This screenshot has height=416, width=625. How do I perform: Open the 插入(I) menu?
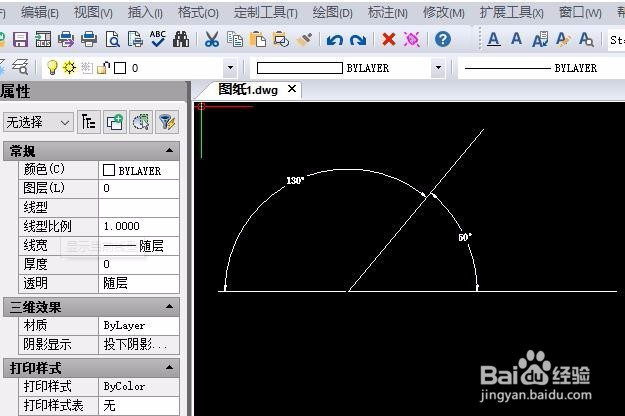[145, 13]
